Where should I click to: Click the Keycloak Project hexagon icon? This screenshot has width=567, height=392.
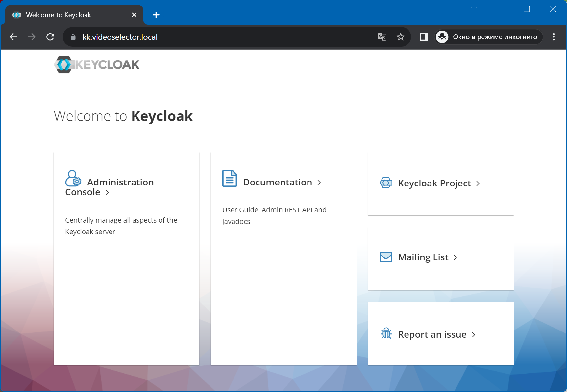point(386,183)
